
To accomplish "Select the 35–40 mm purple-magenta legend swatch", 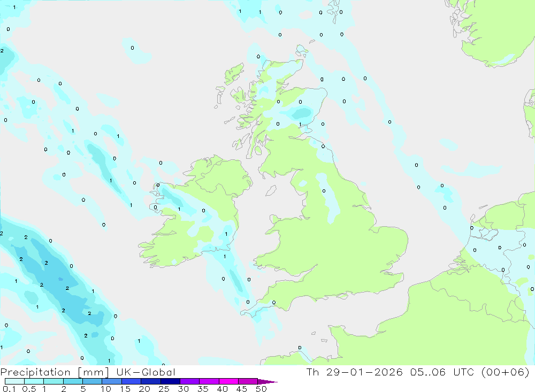I will click(209, 381).
